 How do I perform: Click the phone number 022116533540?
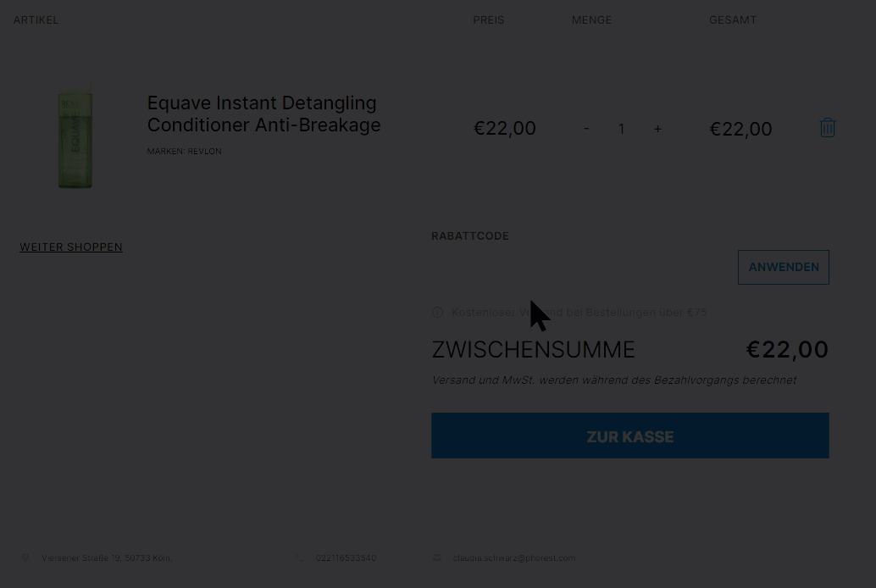346,557
